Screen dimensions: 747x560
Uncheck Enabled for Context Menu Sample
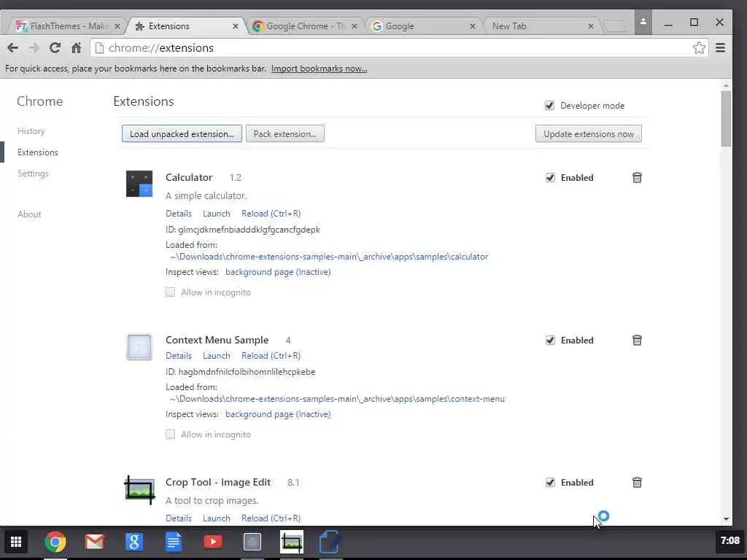(x=550, y=340)
